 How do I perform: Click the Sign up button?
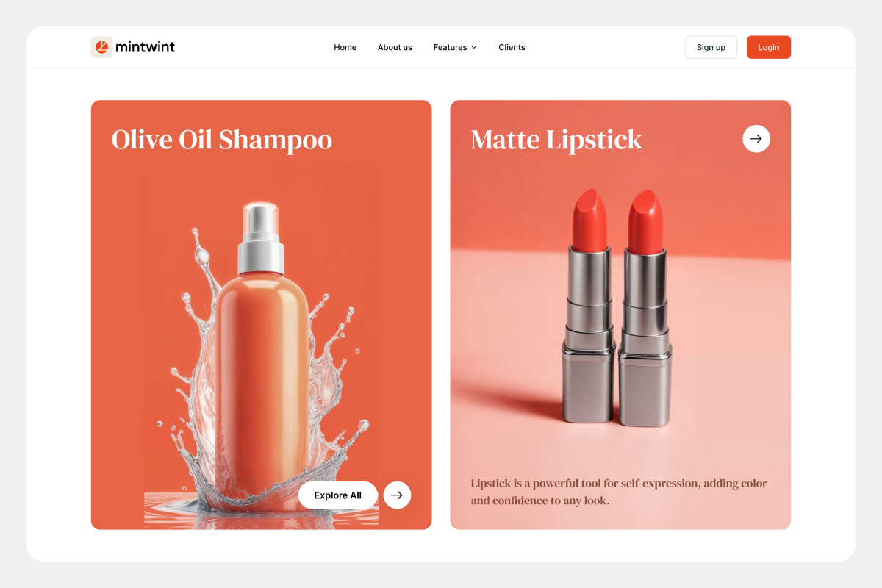point(711,47)
